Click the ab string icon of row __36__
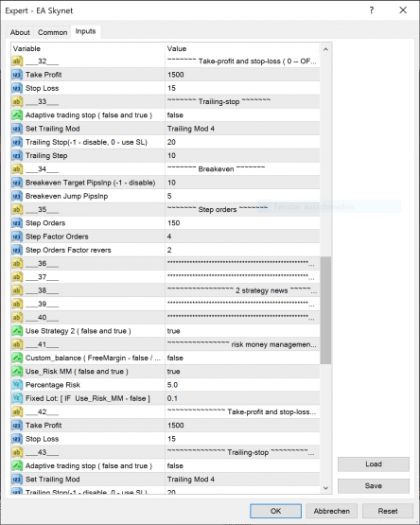 point(17,264)
